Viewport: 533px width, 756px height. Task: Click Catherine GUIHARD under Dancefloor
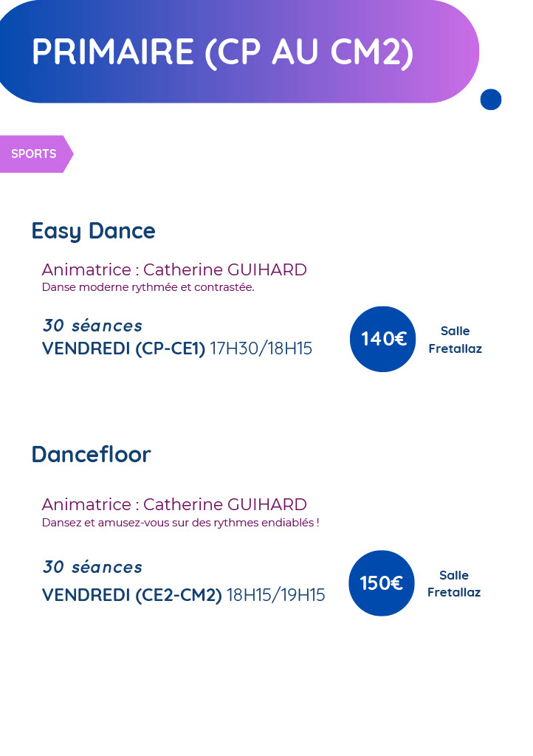pyautogui.click(x=224, y=504)
